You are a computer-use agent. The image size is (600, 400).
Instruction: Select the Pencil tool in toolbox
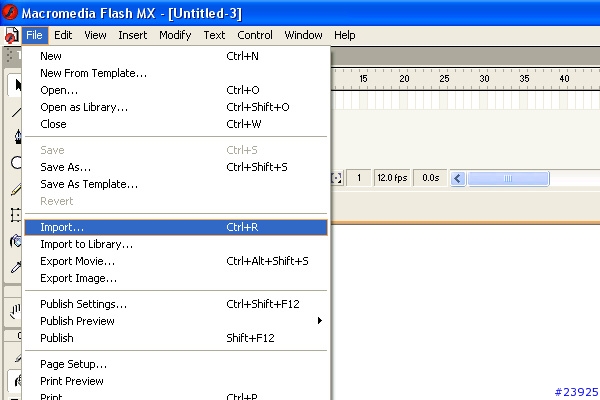tap(16, 189)
